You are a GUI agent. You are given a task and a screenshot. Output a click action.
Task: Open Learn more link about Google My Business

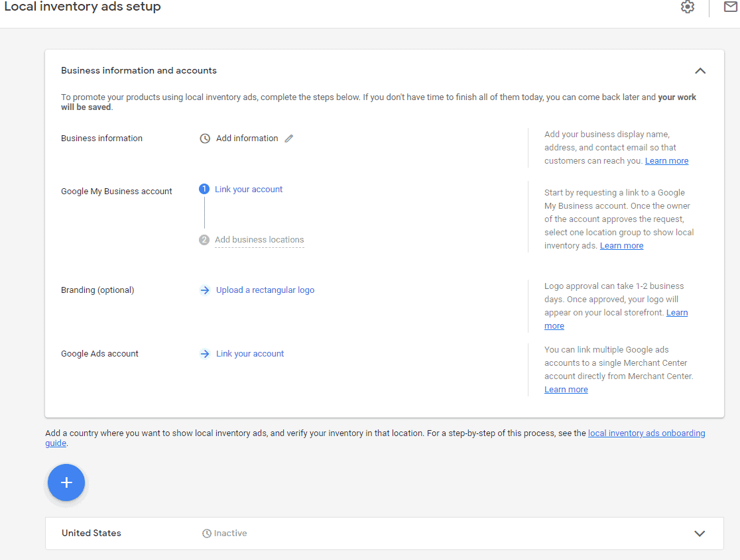621,246
